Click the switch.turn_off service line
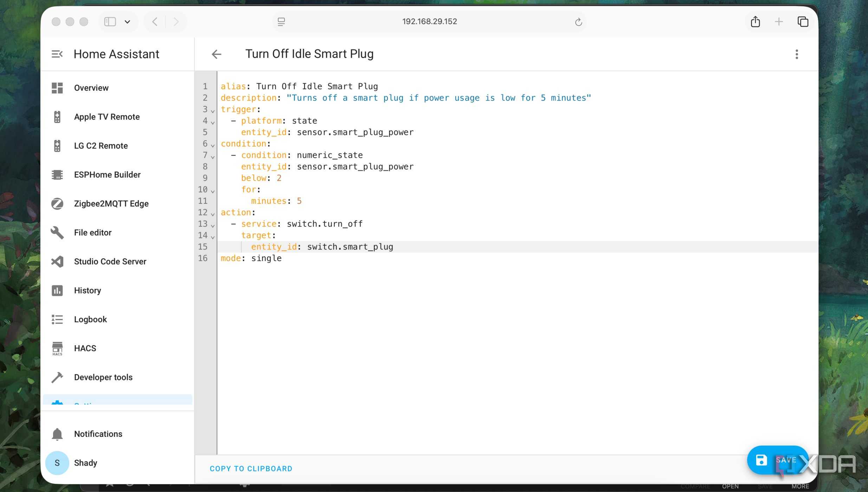This screenshot has width=868, height=492. pyautogui.click(x=297, y=224)
